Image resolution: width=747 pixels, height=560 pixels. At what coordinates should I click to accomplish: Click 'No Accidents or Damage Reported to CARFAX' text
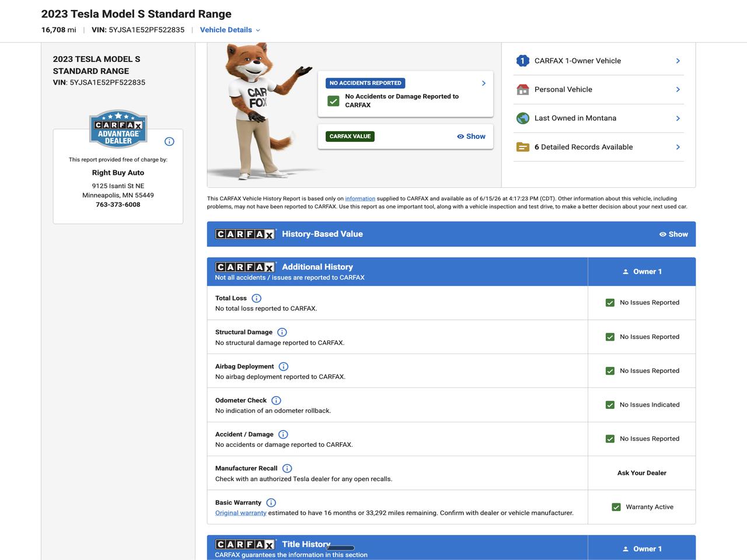point(402,101)
